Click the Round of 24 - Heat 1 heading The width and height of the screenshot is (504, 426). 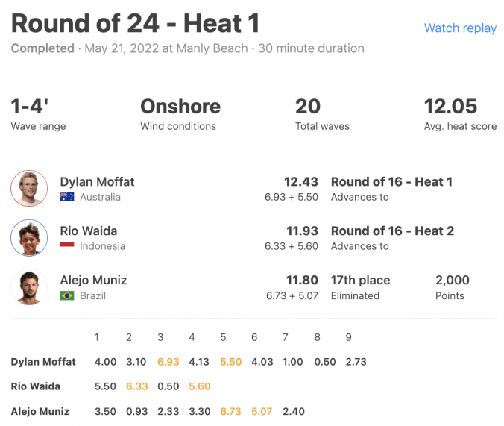[x=136, y=23]
